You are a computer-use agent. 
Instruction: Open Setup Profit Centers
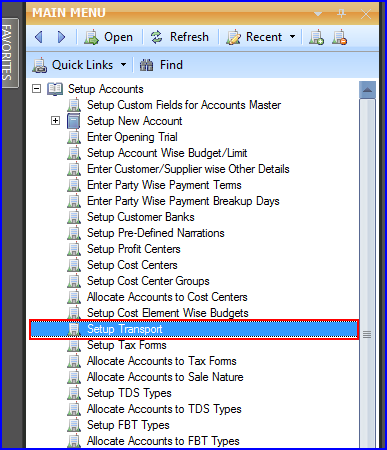click(134, 249)
